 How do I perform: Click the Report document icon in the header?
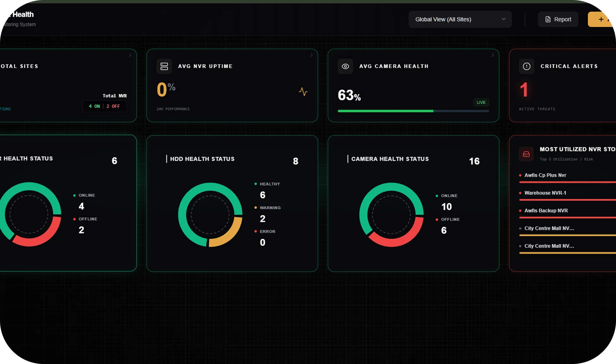pos(548,19)
